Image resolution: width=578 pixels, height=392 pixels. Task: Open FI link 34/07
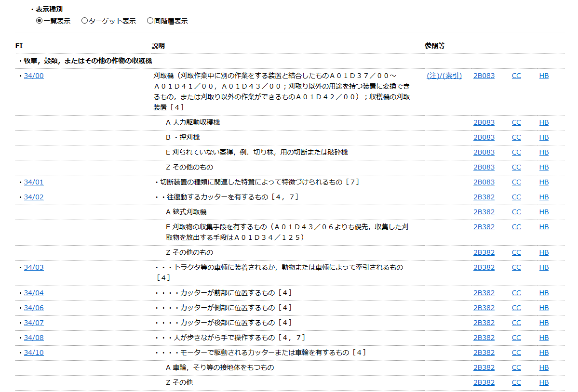(34, 323)
